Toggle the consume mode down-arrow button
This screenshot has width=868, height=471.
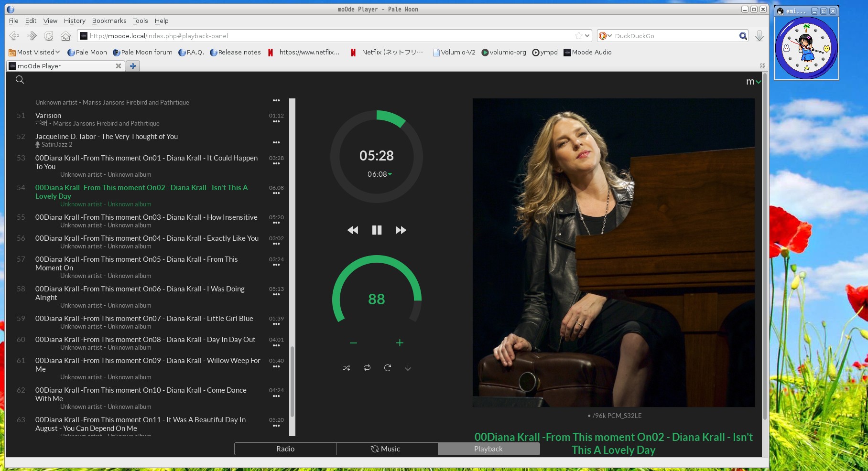[x=408, y=368]
